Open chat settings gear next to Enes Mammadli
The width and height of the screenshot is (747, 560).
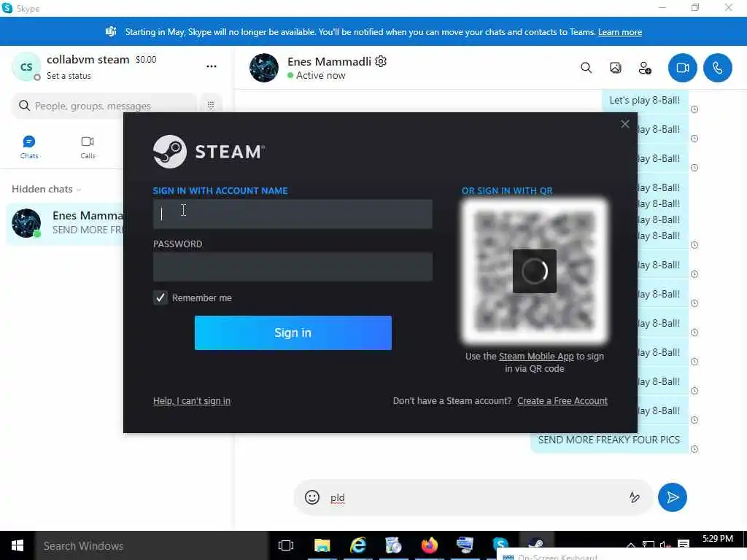tap(381, 61)
